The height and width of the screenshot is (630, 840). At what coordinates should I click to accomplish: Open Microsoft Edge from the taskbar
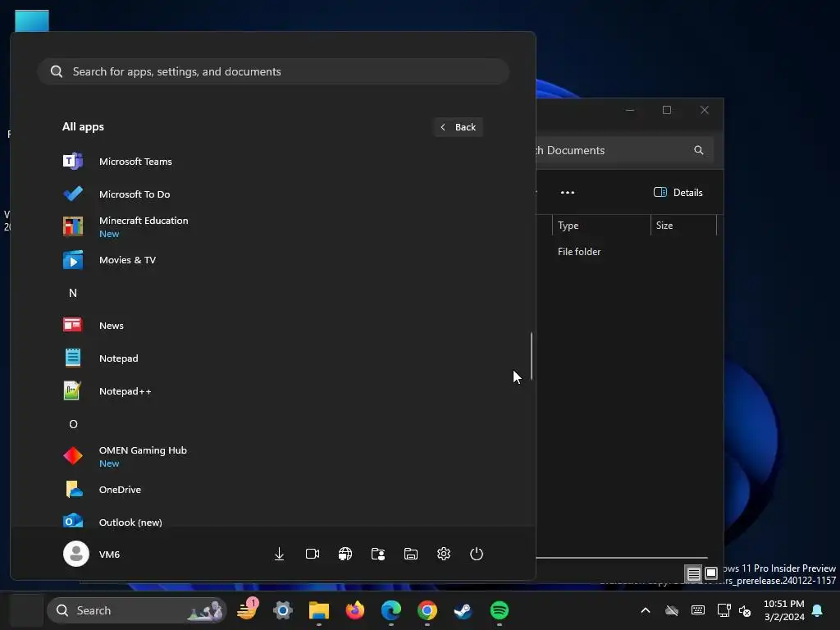(x=391, y=610)
